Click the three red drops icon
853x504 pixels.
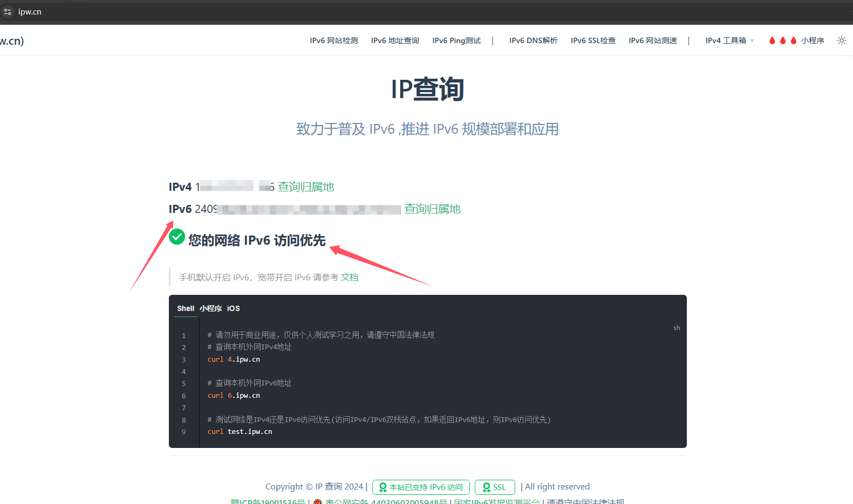click(x=782, y=40)
